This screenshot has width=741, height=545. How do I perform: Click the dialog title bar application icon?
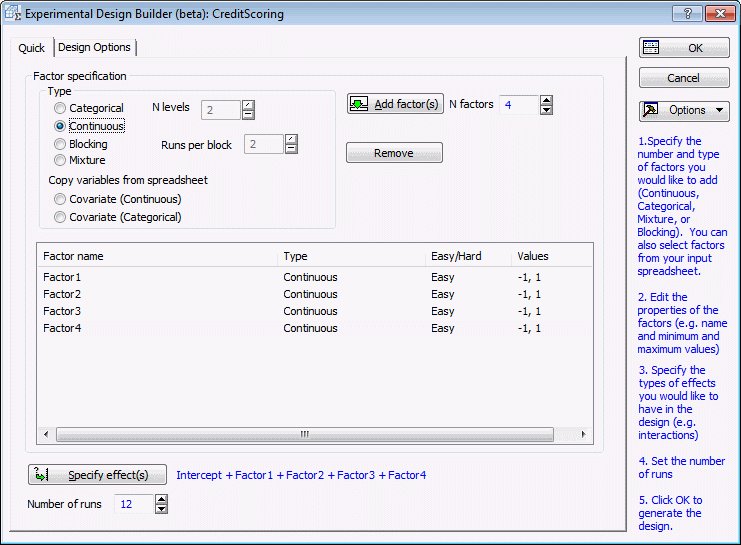click(x=12, y=13)
